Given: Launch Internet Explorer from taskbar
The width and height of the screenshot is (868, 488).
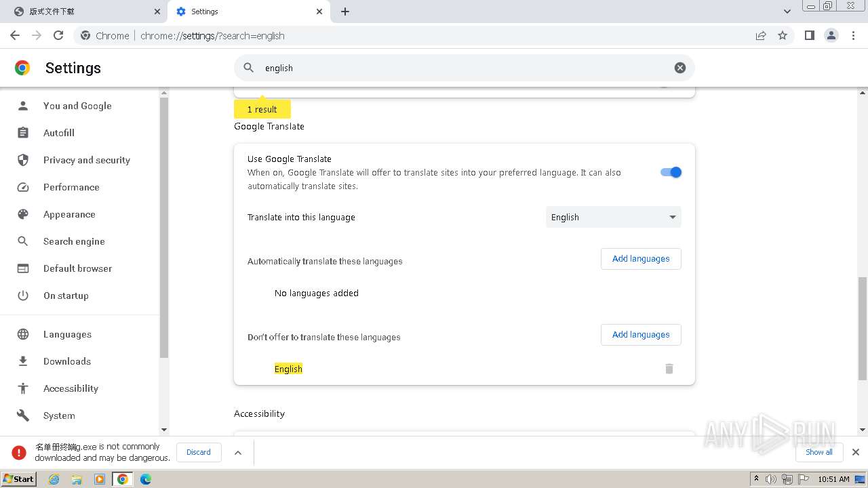Looking at the screenshot, I should coord(54,479).
